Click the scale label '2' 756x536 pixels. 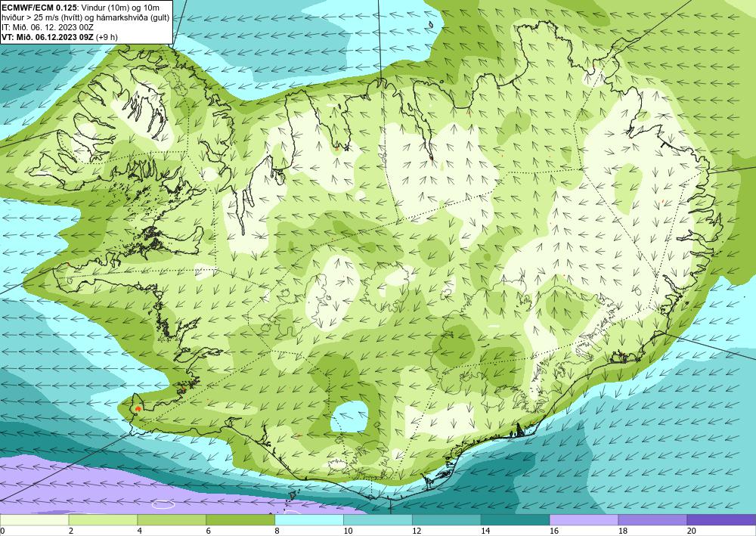coord(71,531)
